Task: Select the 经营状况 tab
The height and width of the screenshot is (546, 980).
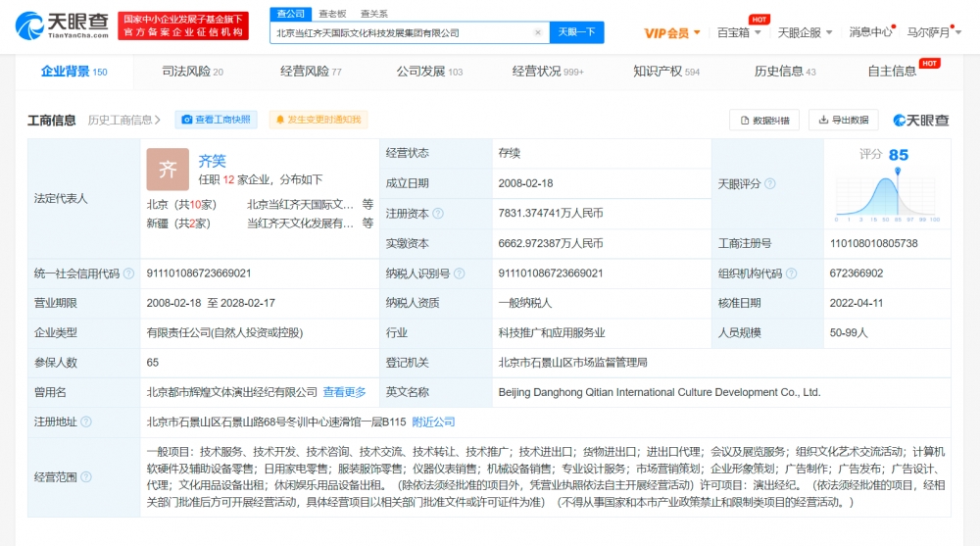Action: tap(548, 72)
